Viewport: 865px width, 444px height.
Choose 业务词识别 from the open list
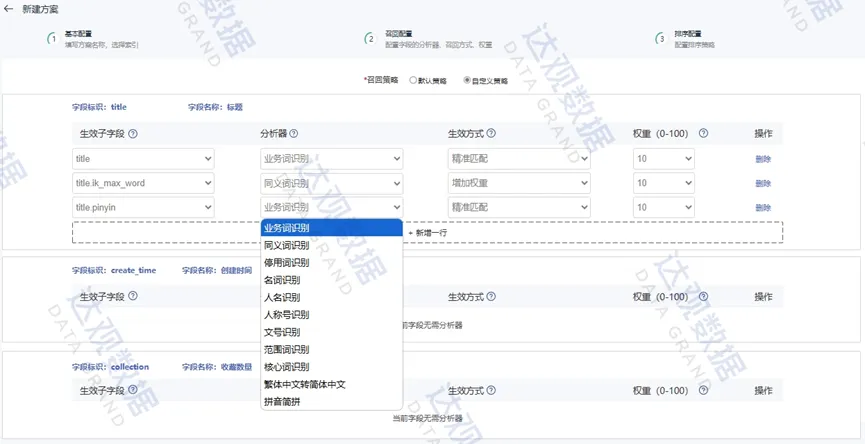332,227
